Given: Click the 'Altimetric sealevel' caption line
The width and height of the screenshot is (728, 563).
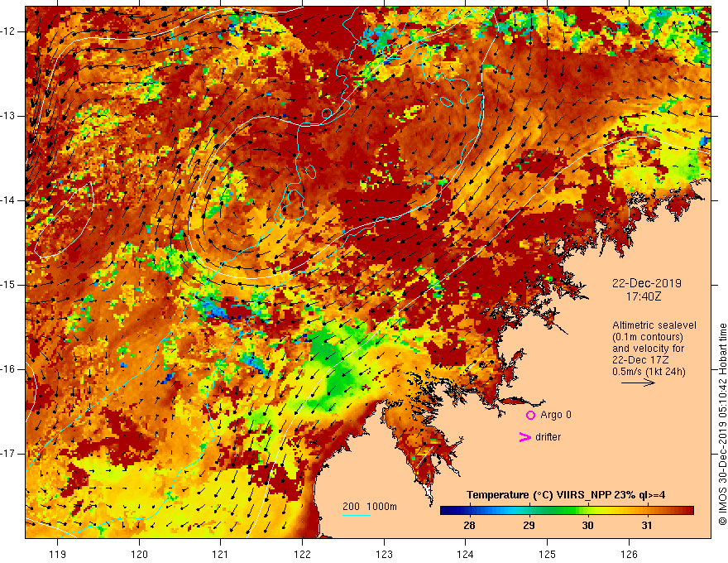Looking at the screenshot, I should coord(654,325).
